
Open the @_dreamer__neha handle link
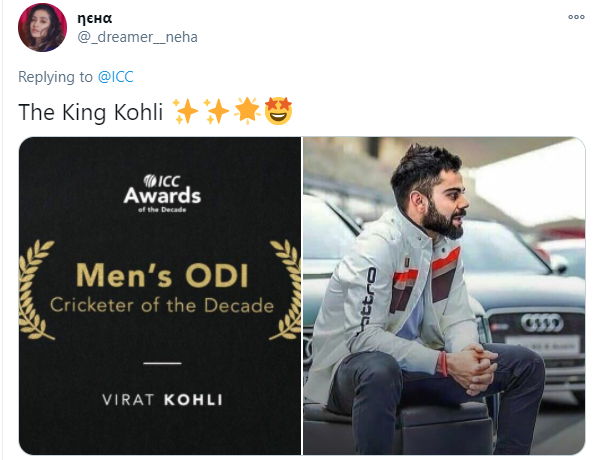click(137, 37)
